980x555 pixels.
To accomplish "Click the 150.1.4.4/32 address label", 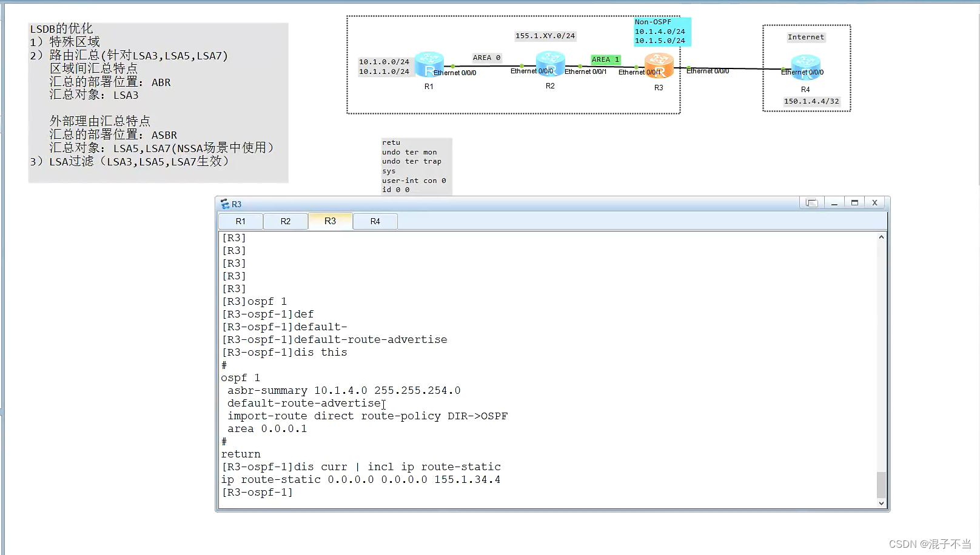I will 811,101.
